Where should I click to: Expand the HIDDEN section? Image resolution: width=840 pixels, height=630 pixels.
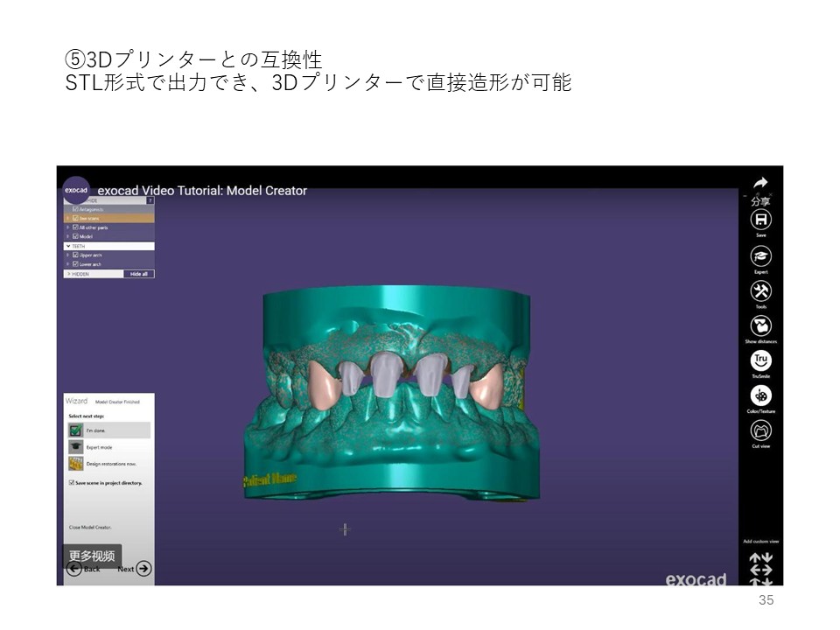(68, 274)
